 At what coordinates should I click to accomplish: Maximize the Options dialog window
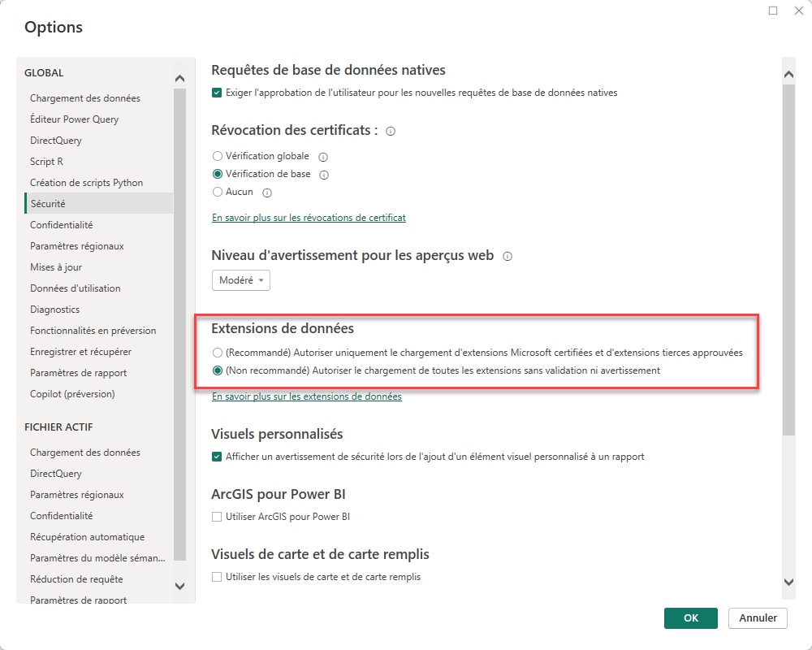click(773, 11)
